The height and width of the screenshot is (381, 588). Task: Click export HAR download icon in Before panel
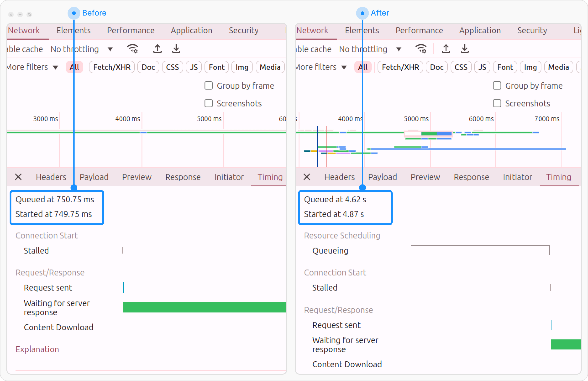176,49
